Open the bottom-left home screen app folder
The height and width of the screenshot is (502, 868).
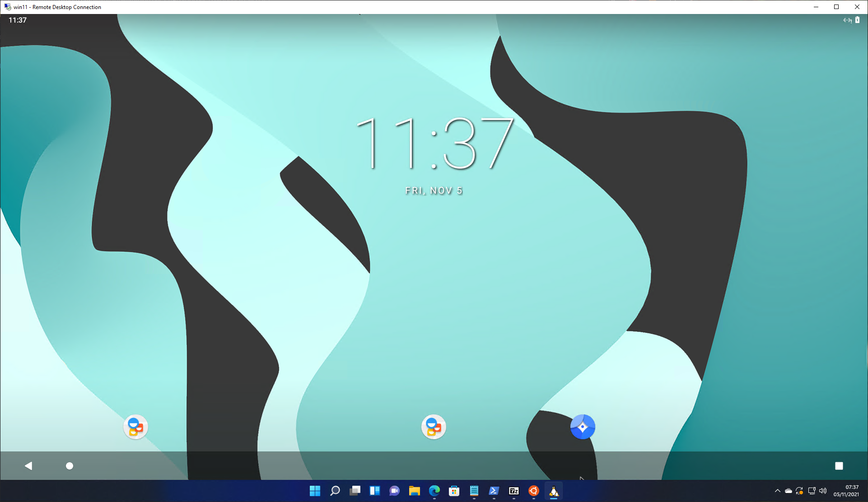(135, 427)
